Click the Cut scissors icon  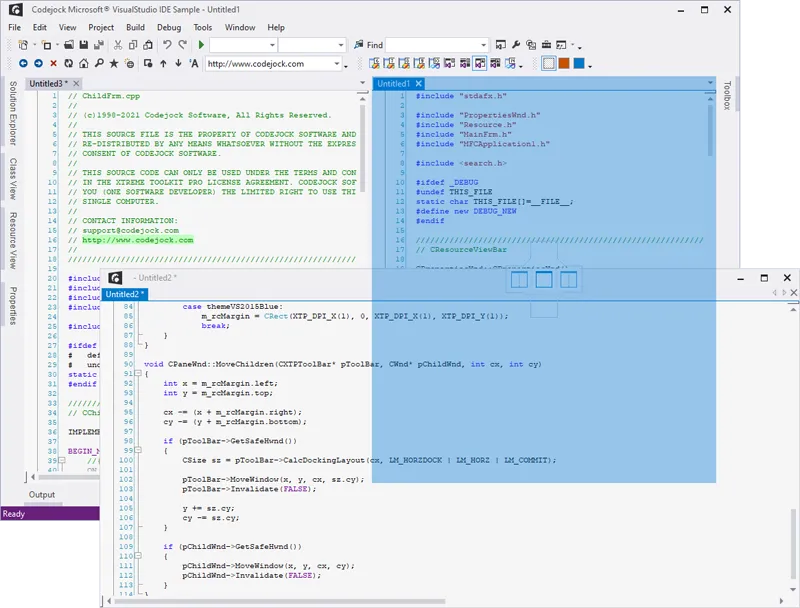click(118, 45)
